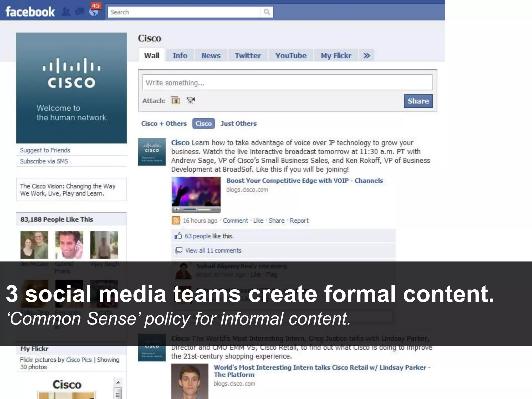Click in the Write something box
The width and height of the screenshot is (532, 399).
pyautogui.click(x=287, y=83)
